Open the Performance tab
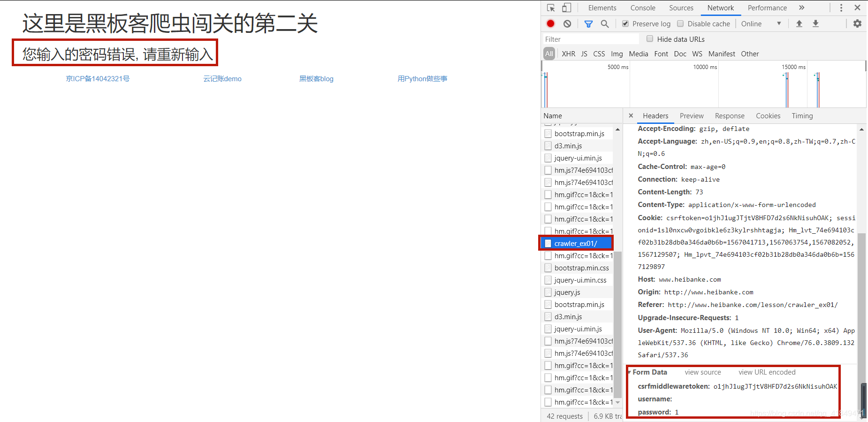The height and width of the screenshot is (422, 868). click(x=767, y=8)
